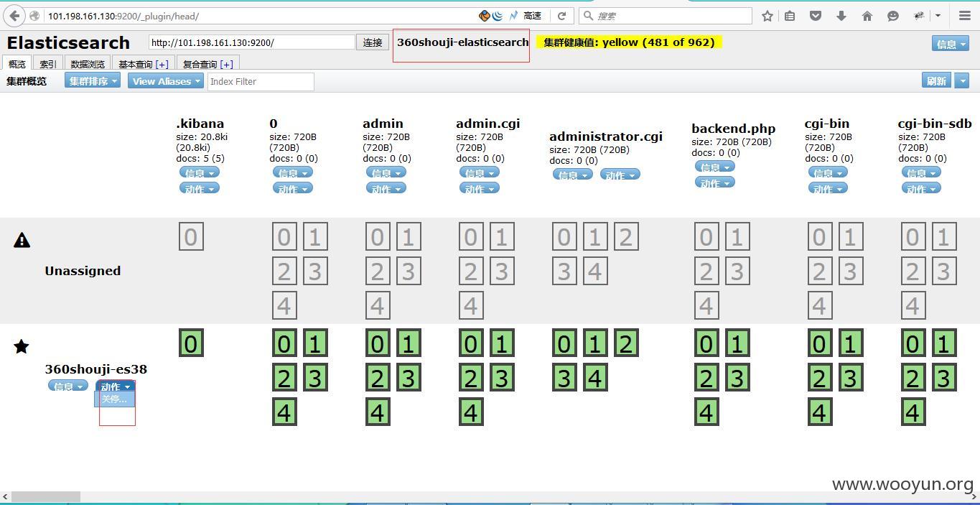Image resolution: width=980 pixels, height=505 pixels.
Task: Open the 动作 dropdown under .kibana
Action: 200,188
